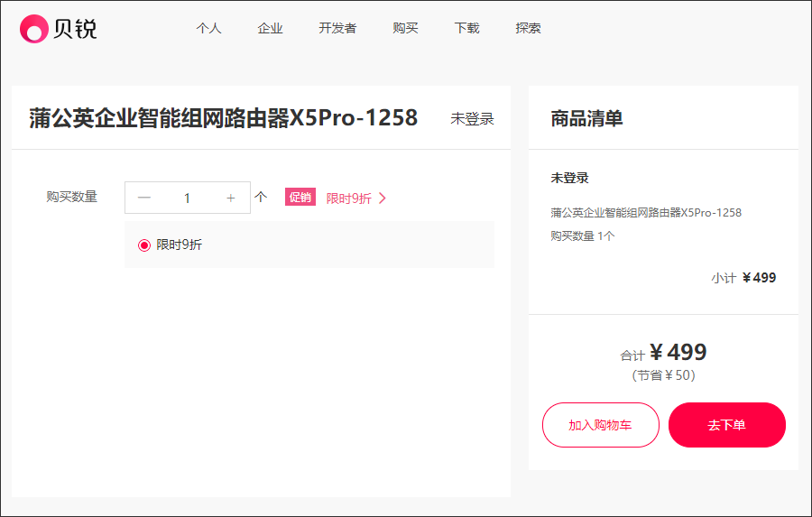The height and width of the screenshot is (517, 812).
Task: Click 商品清单 heading
Action: point(586,118)
